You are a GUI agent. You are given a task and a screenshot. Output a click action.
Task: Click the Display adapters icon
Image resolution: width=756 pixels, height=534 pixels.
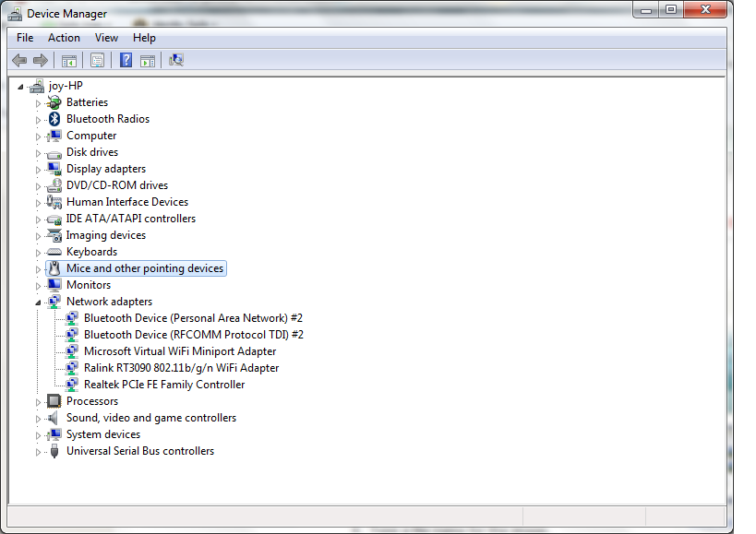point(54,169)
